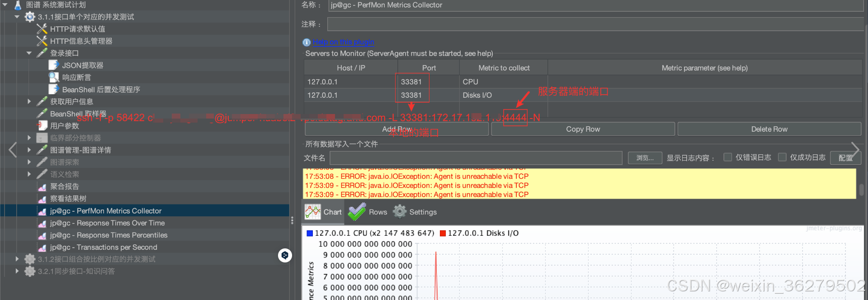The width and height of the screenshot is (868, 300).
Task: Click the Disks I/O metric cell
Action: click(503, 95)
